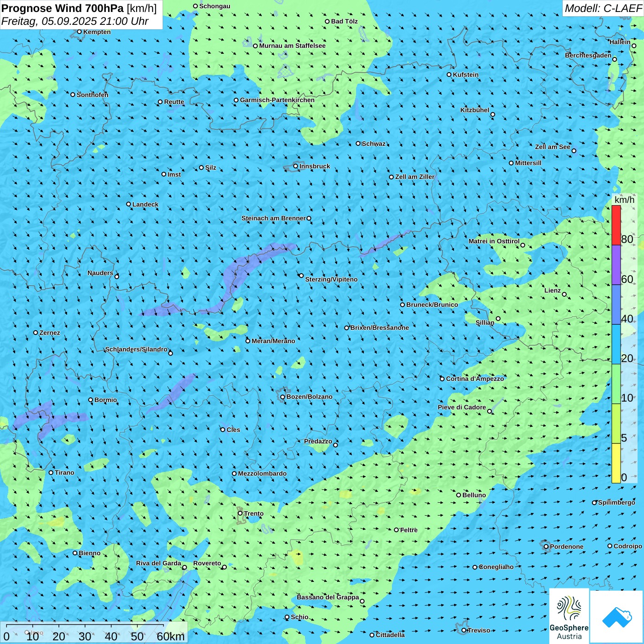Viewport: 644px width, 644px height.
Task: Click the GeoSphere Austria logo
Action: point(569,615)
